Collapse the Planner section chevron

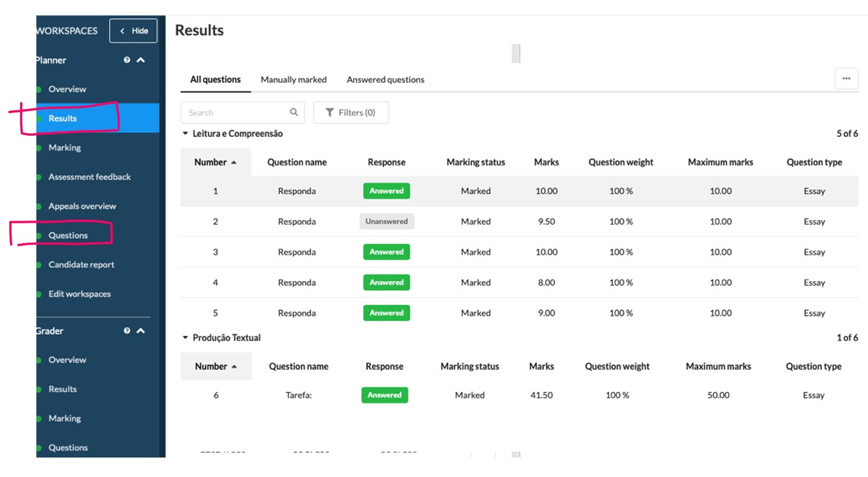tap(141, 60)
